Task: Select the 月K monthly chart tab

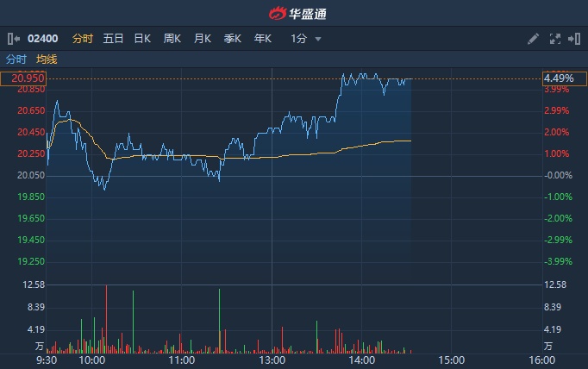Action: tap(203, 39)
